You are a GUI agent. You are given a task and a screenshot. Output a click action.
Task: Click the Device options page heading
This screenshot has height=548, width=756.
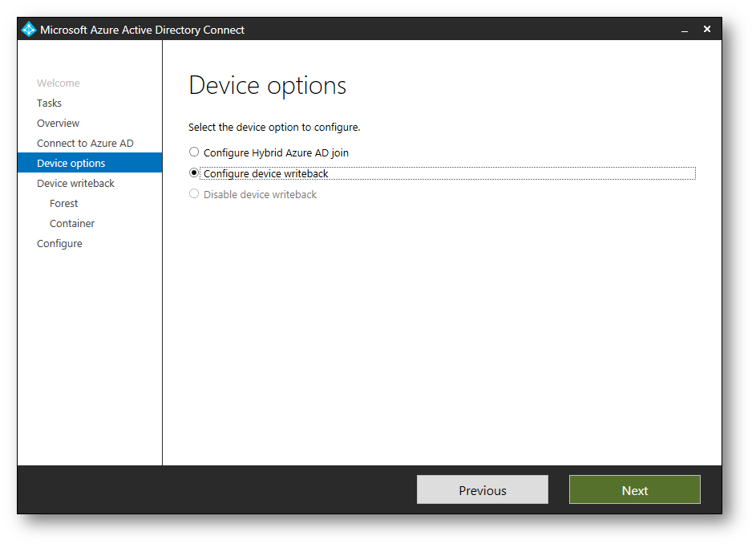(x=267, y=86)
